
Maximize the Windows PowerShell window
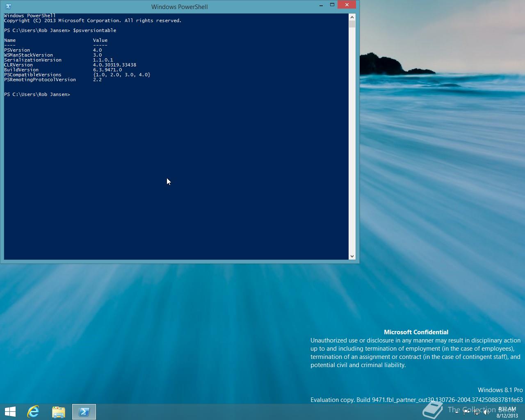[332, 5]
